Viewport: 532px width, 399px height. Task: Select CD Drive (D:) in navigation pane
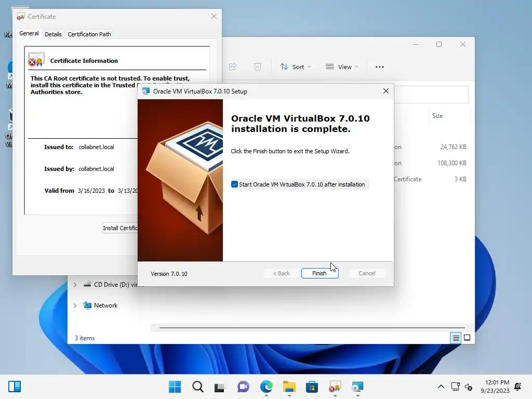coord(114,285)
